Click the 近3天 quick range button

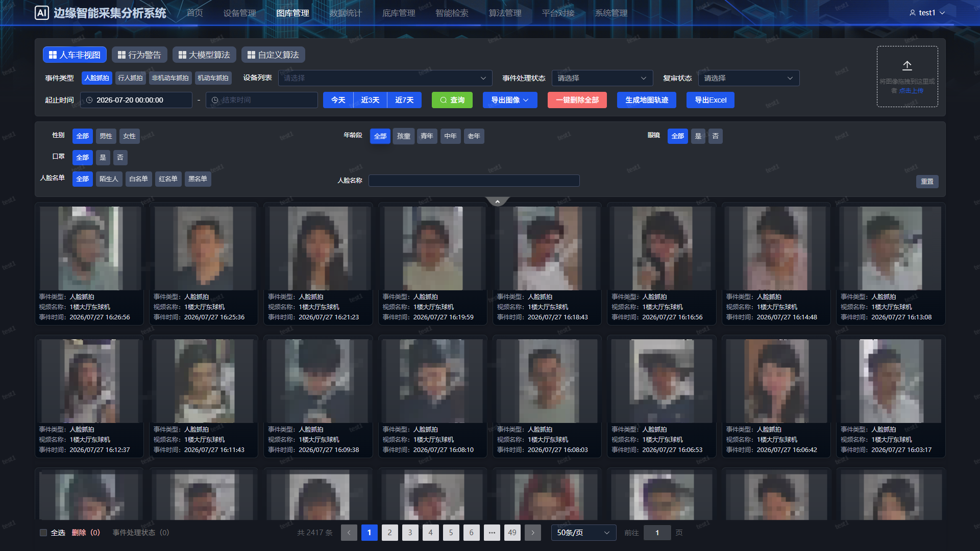370,100
